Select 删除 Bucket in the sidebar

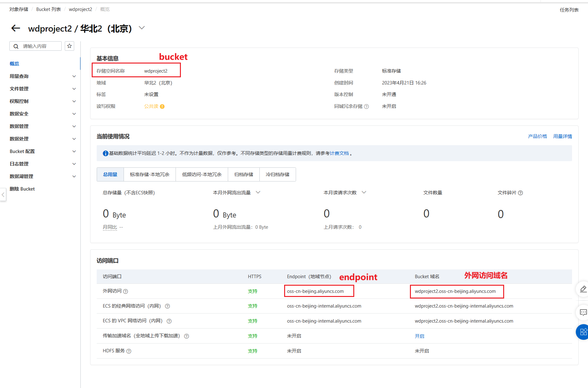pos(22,189)
